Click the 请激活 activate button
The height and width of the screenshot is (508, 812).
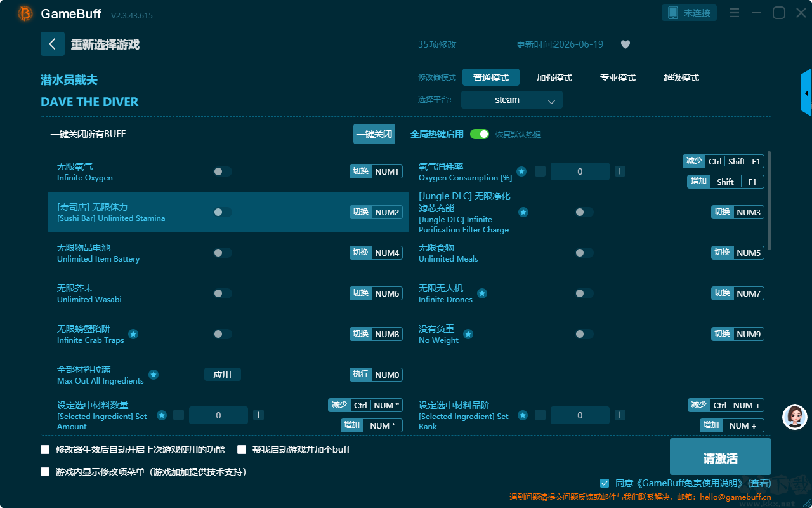pos(721,458)
